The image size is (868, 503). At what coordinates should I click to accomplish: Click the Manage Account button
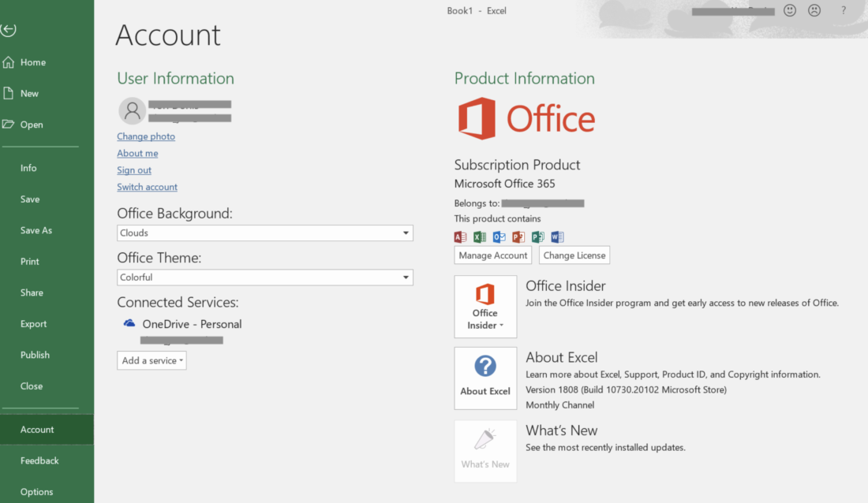click(x=493, y=255)
